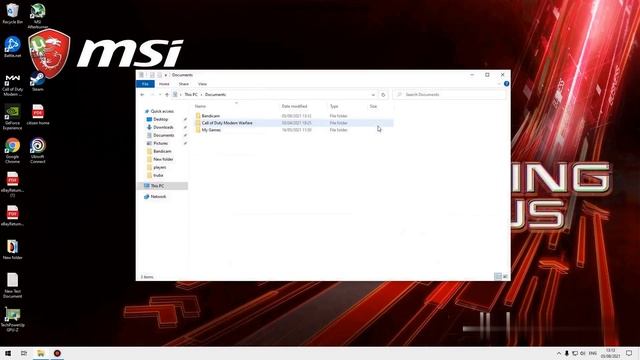This screenshot has height=360, width=640.
Task: Click the Search Documents field
Action: 449,95
